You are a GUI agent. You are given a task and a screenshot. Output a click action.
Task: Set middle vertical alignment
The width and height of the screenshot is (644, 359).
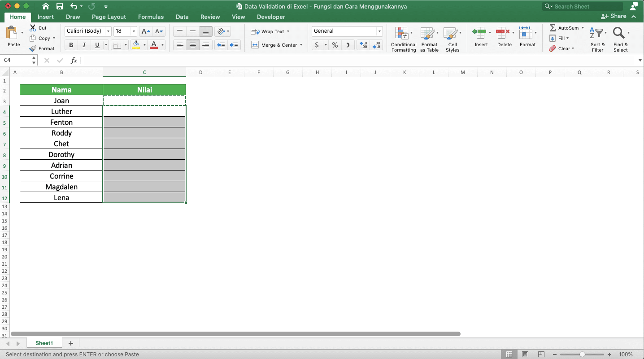point(193,31)
